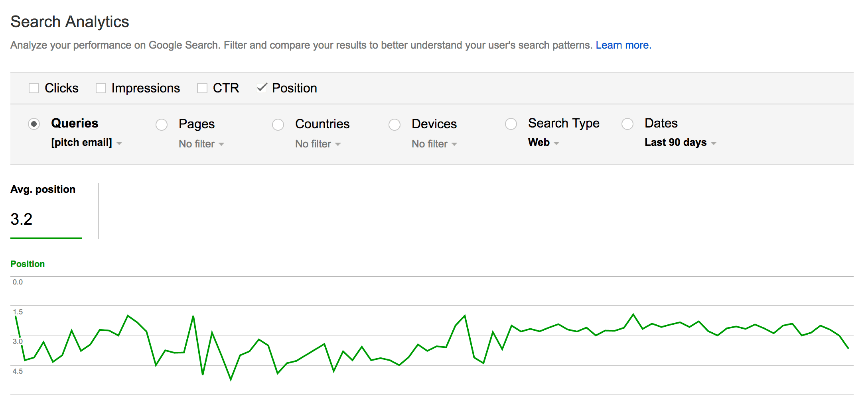Image resolution: width=868 pixels, height=412 pixels.
Task: Enable the Clicks metric checkbox
Action: 34,88
